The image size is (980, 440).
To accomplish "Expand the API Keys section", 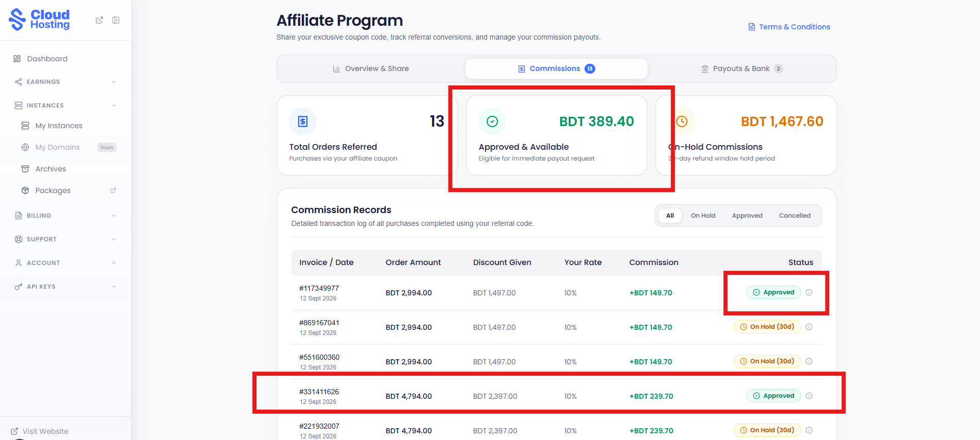I will click(x=65, y=287).
